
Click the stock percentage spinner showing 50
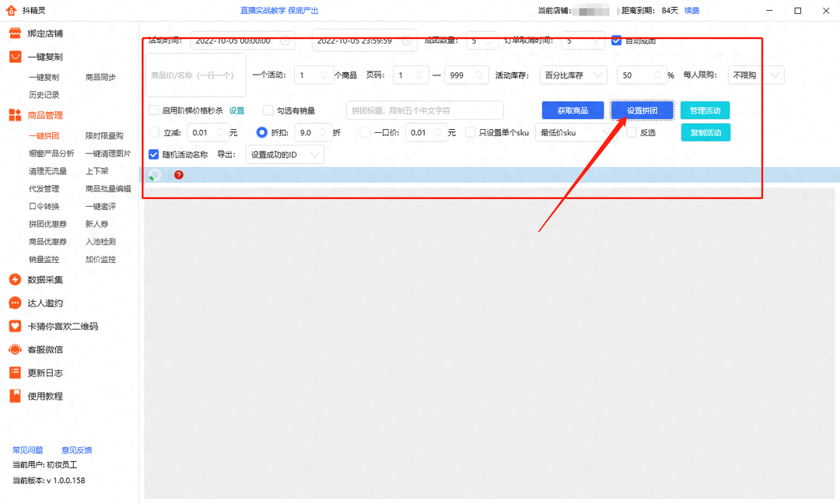click(x=641, y=75)
